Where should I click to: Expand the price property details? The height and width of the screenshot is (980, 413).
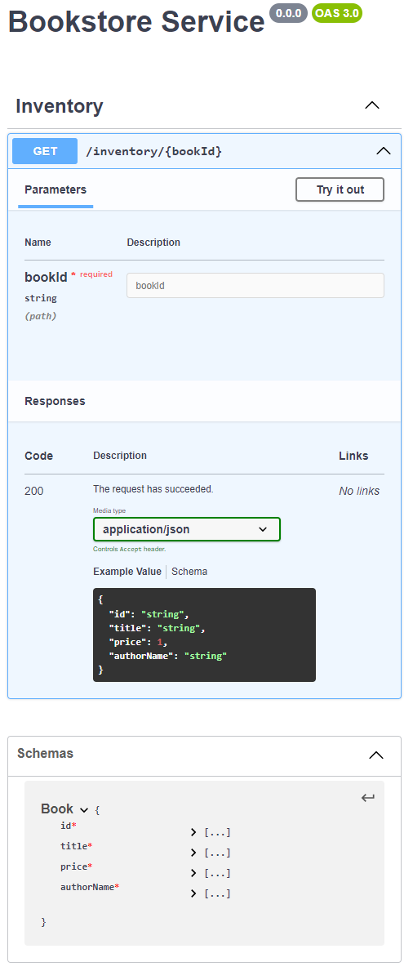(x=211, y=873)
